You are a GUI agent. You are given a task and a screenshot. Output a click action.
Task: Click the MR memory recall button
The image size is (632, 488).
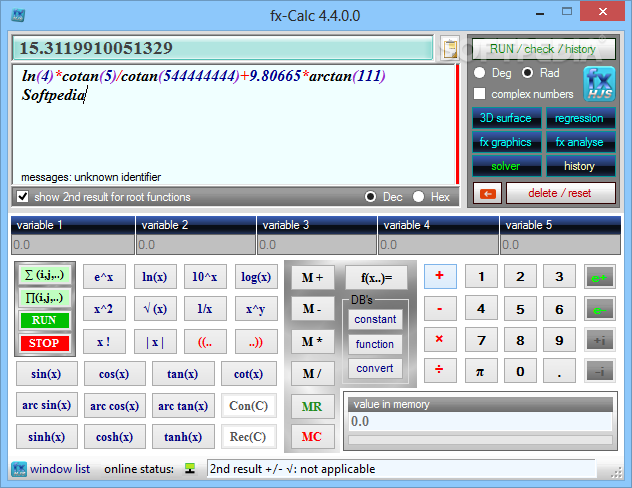click(x=313, y=406)
